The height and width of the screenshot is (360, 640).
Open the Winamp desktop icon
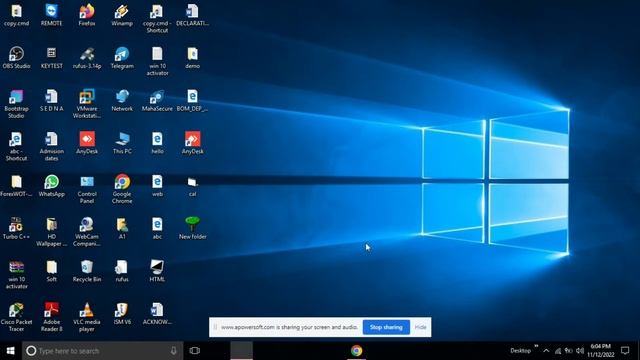point(122,16)
